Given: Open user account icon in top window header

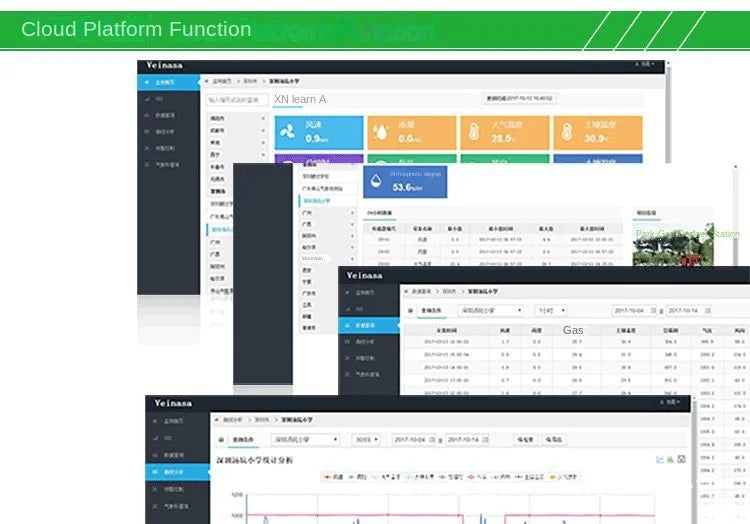Looking at the screenshot, I should (644, 64).
